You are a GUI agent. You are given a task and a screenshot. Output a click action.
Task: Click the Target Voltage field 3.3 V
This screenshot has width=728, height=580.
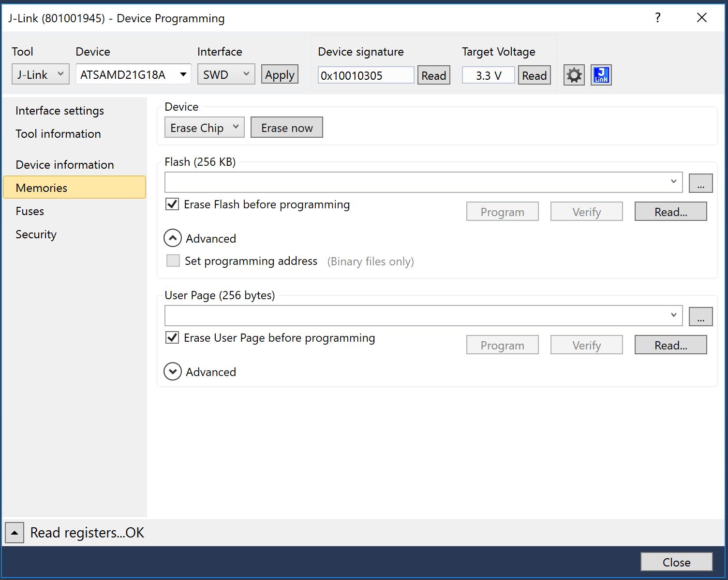[x=489, y=75]
